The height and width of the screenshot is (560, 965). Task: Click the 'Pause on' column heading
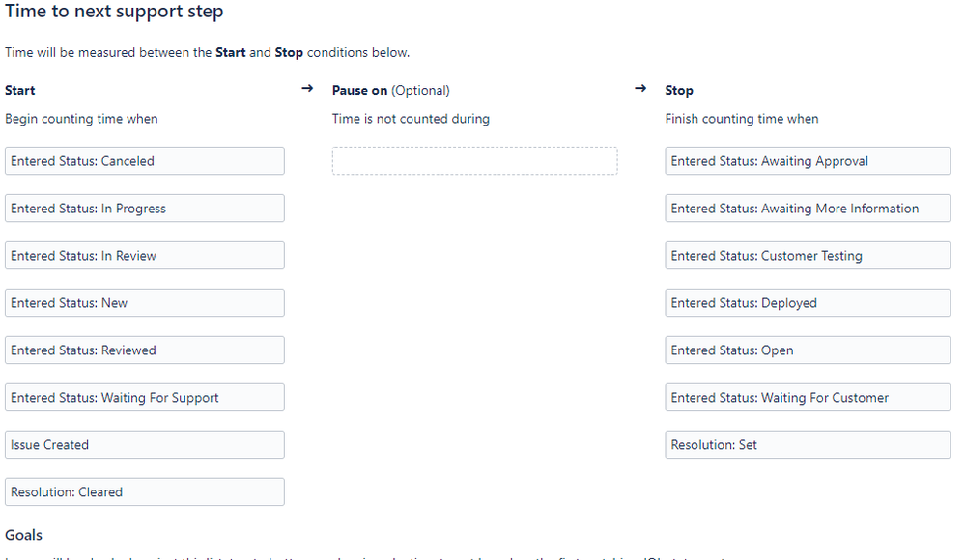pos(360,91)
